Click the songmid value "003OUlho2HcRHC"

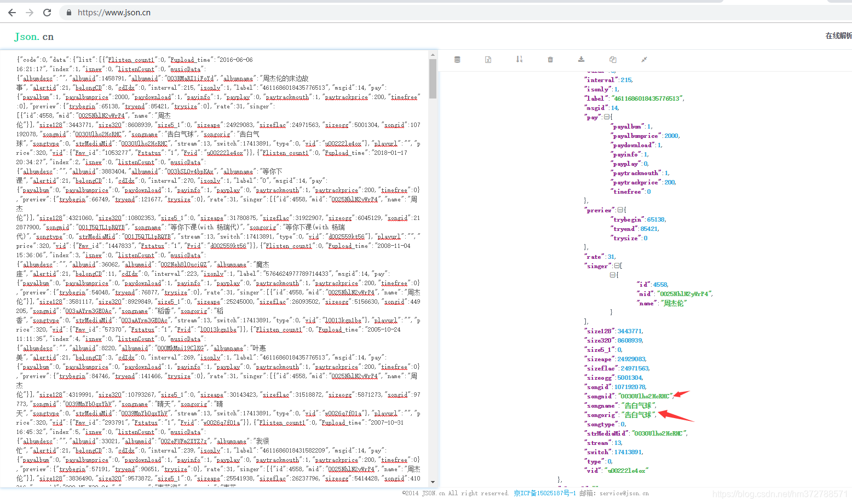coord(644,396)
